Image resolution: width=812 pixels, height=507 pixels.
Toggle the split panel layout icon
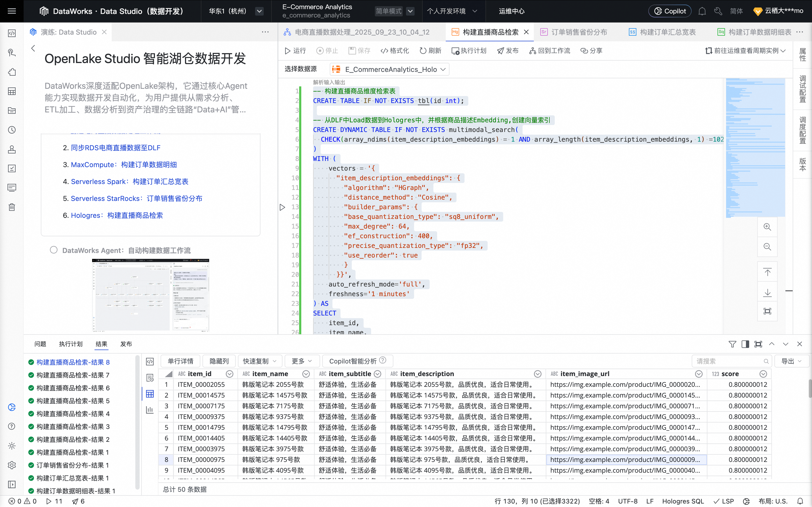(745, 344)
